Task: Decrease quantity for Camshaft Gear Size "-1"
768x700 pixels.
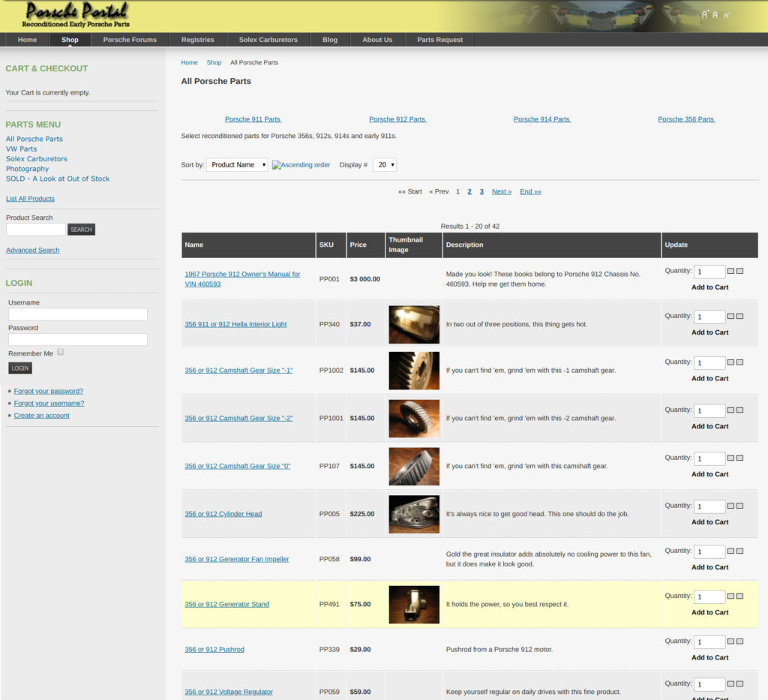Action: pos(739,362)
